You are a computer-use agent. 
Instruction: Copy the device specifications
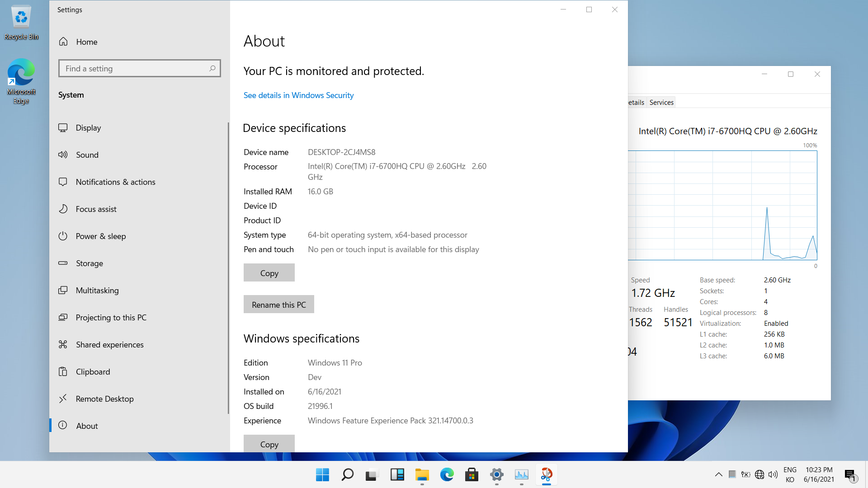click(x=269, y=273)
